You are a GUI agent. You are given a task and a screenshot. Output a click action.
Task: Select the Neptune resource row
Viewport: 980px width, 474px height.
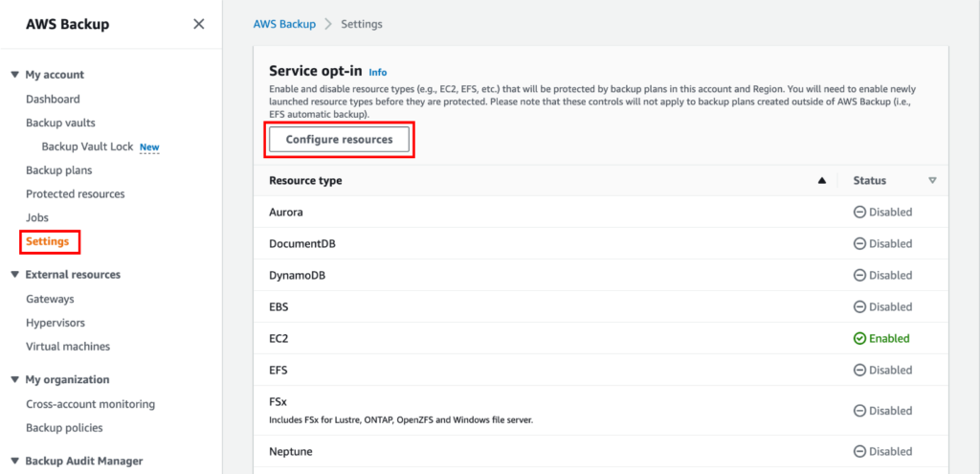tap(601, 451)
